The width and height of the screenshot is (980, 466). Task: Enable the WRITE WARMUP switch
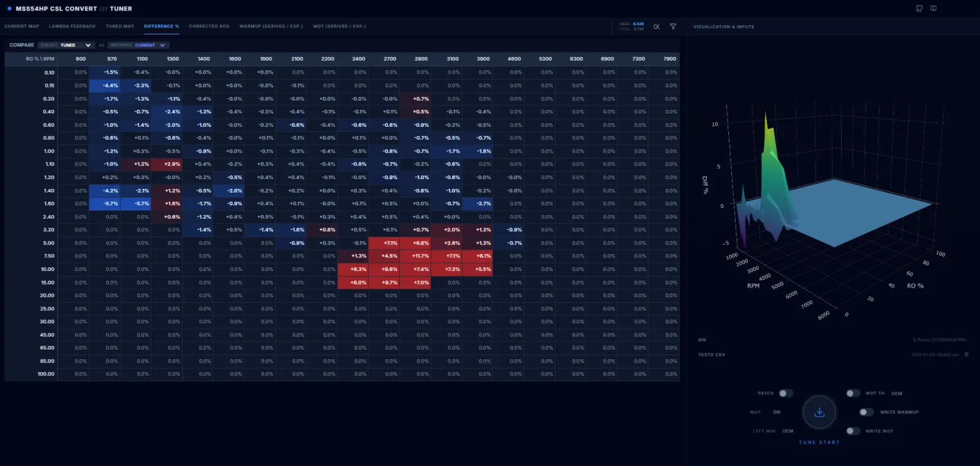866,412
